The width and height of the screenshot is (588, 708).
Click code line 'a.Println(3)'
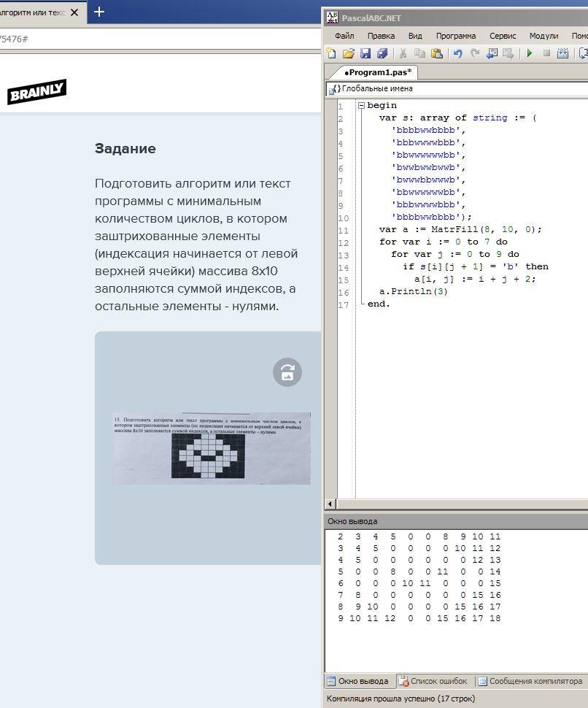[x=414, y=291]
